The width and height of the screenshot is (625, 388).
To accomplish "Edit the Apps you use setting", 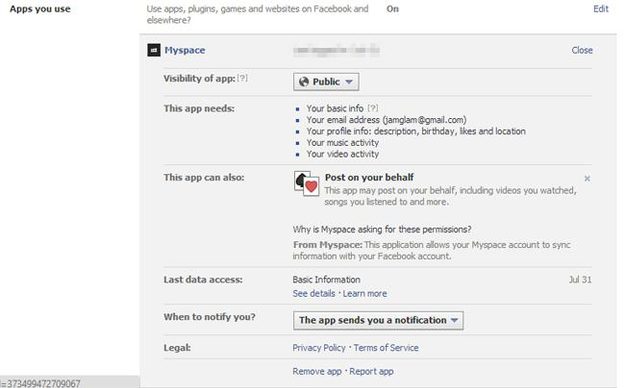I will click(x=601, y=9).
